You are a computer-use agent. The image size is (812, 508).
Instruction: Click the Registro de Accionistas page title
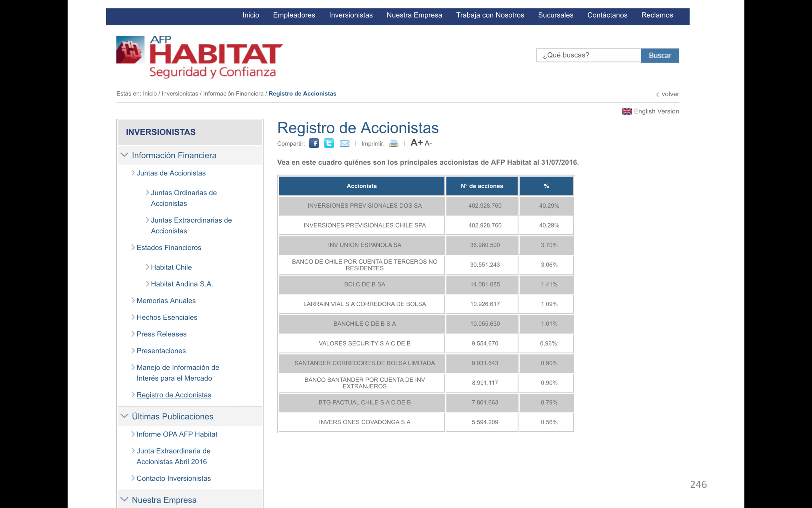click(358, 128)
